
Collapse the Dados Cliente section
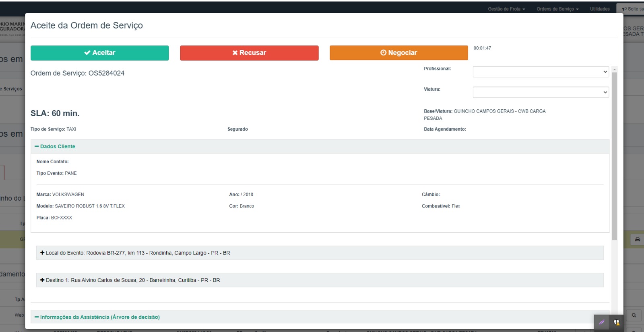55,146
